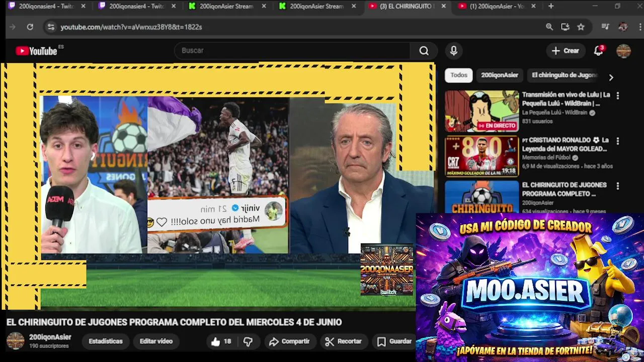Dislike the video with thumbs down
Image resolution: width=644 pixels, height=362 pixels.
click(248, 341)
